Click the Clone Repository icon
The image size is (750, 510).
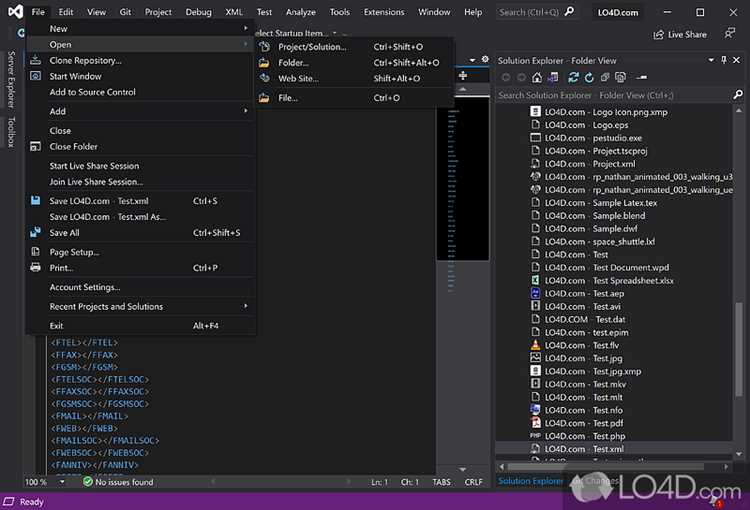[35, 60]
